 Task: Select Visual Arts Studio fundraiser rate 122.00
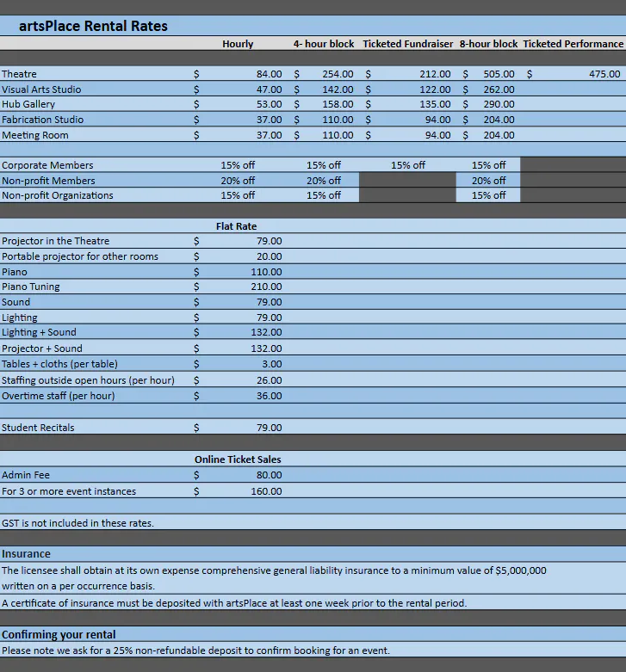pyautogui.click(x=435, y=89)
